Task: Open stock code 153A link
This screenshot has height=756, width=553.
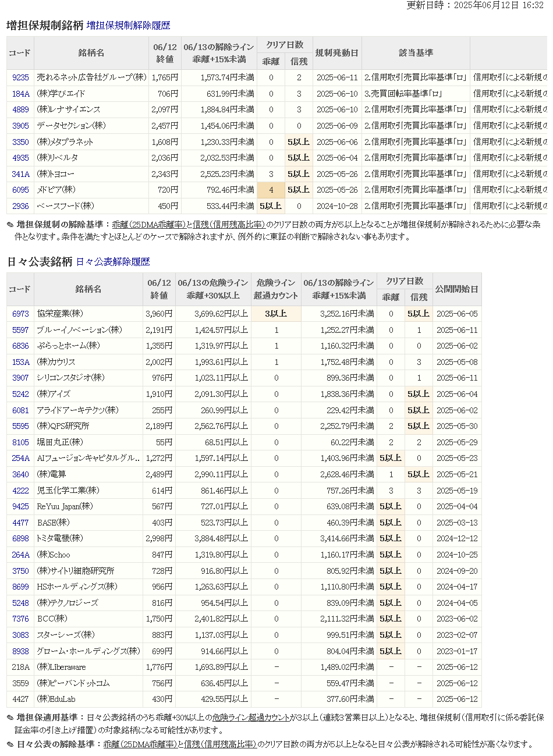Action: click(x=20, y=362)
